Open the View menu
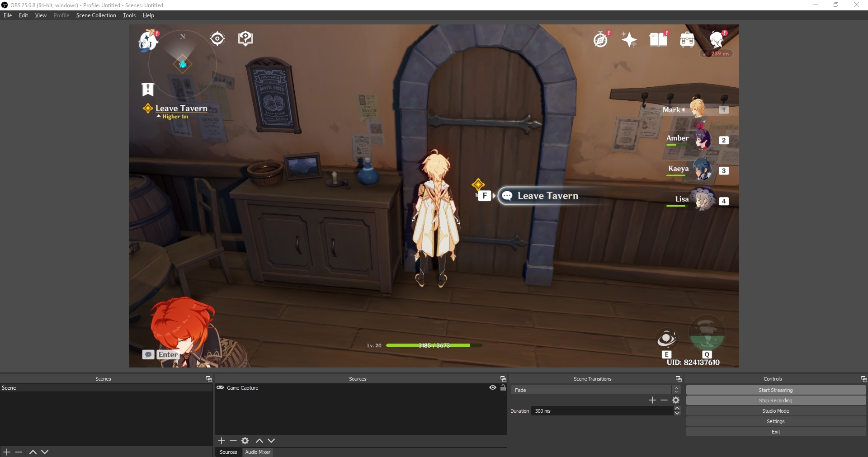Image resolution: width=868 pixels, height=457 pixels. [41, 15]
